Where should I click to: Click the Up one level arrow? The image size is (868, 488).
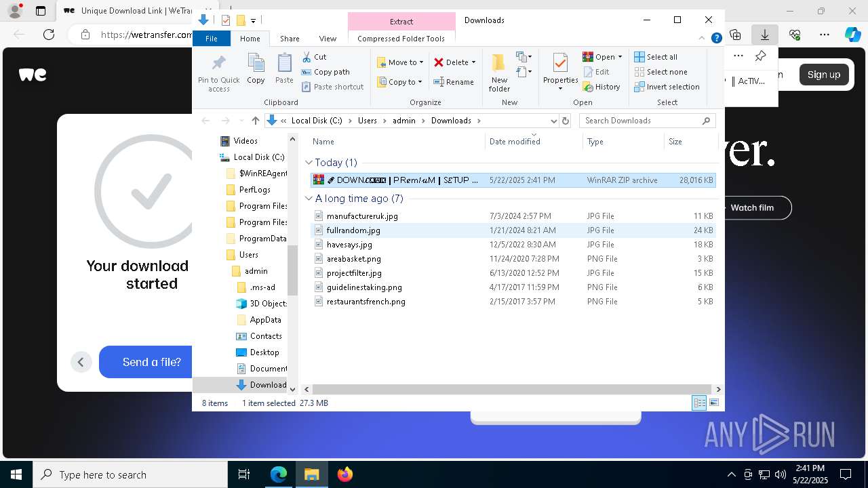tap(255, 121)
